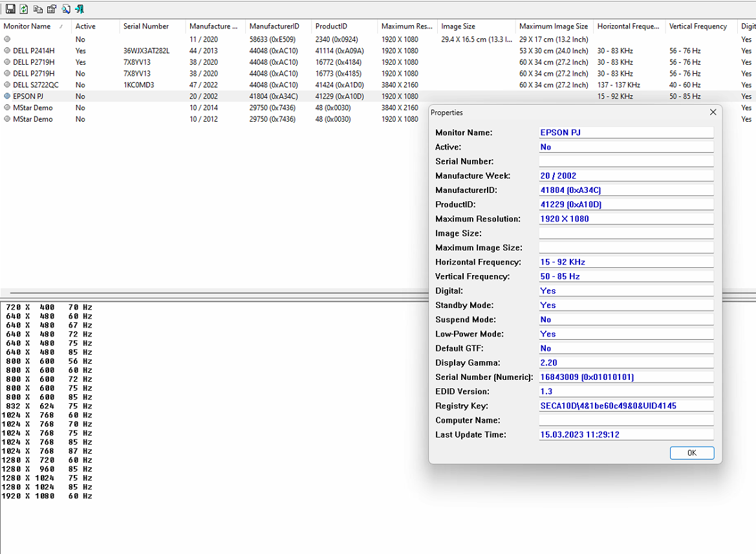Sort by the ManufacturerID column header

click(279, 26)
